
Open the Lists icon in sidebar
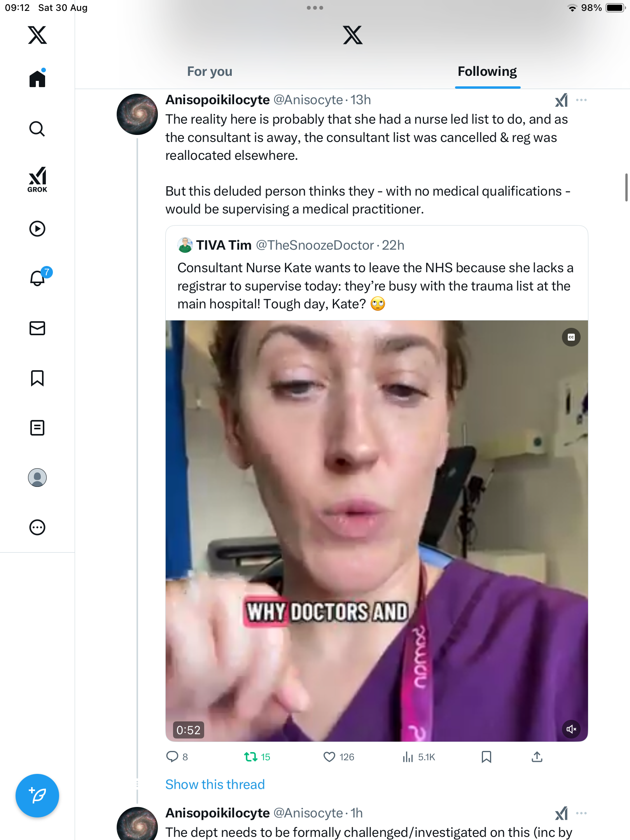tap(37, 428)
